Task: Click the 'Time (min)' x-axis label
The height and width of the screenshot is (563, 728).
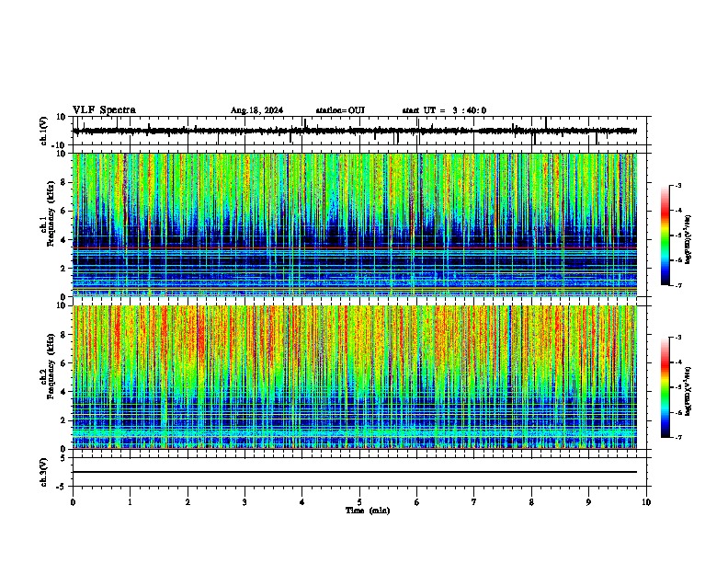Action: (368, 511)
